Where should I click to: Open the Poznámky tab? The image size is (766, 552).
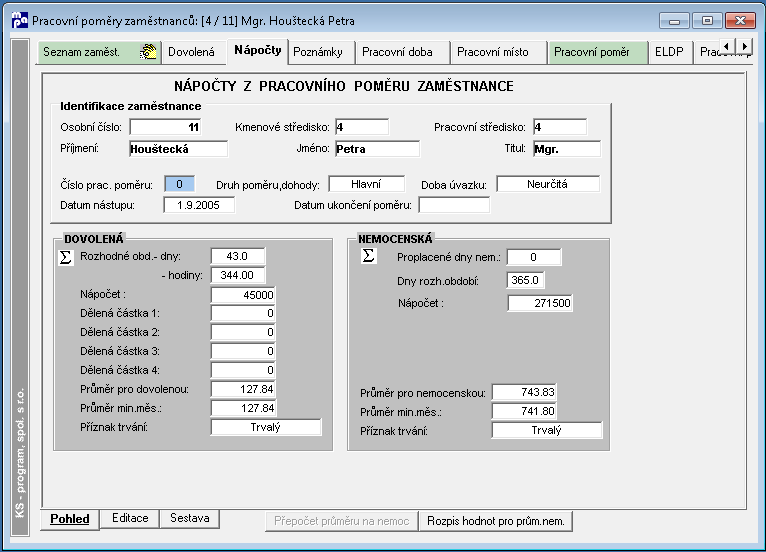[321, 52]
